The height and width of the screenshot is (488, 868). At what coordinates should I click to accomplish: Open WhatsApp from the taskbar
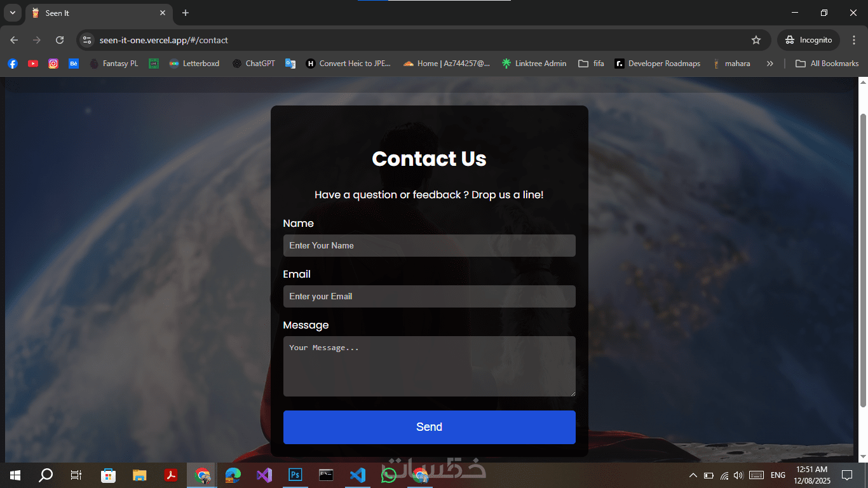[x=388, y=475]
